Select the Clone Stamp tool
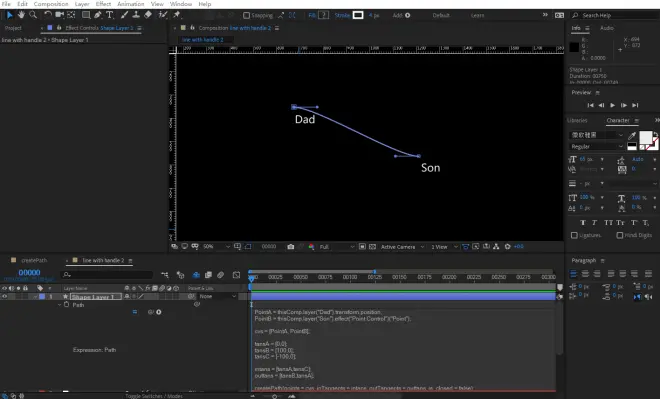The width and height of the screenshot is (660, 399). click(136, 15)
